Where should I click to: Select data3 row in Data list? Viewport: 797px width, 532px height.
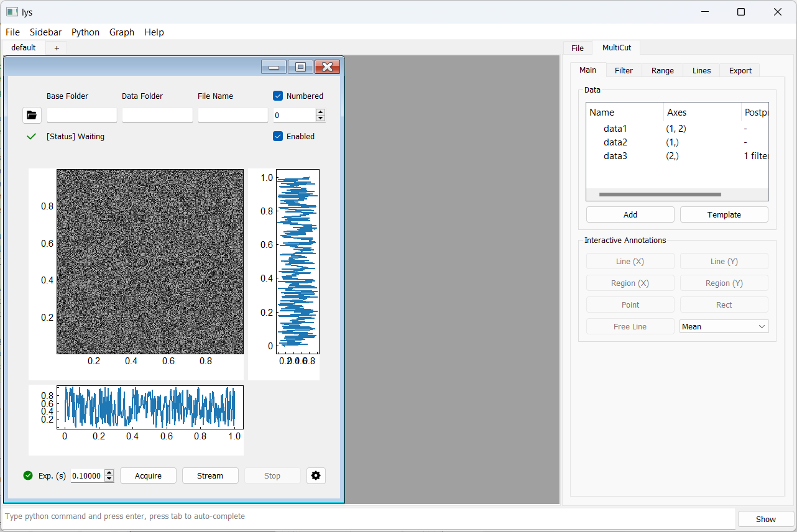pos(615,156)
